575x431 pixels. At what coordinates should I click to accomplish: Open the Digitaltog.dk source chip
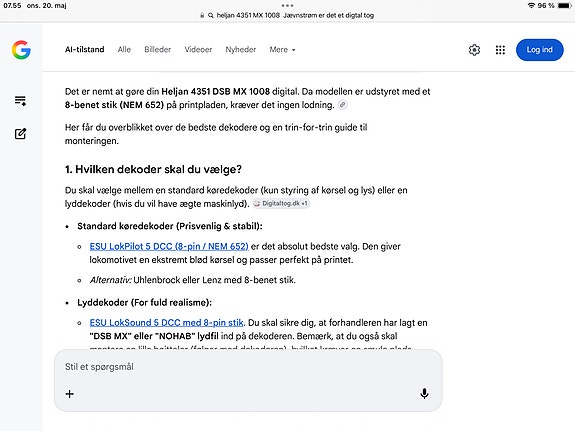point(281,203)
